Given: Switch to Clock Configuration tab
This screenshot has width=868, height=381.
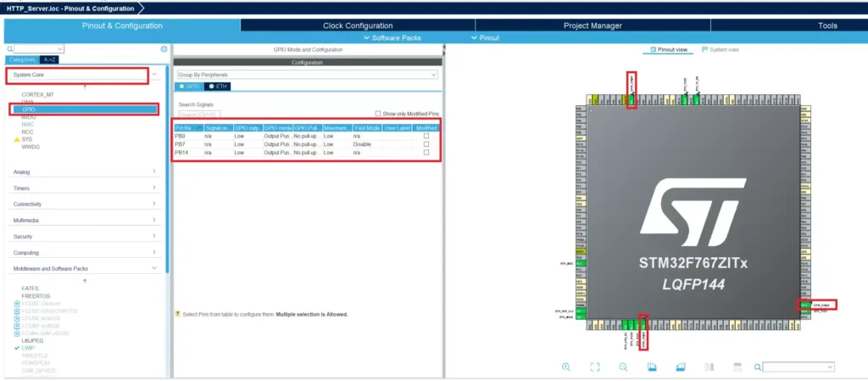Looking at the screenshot, I should [358, 25].
